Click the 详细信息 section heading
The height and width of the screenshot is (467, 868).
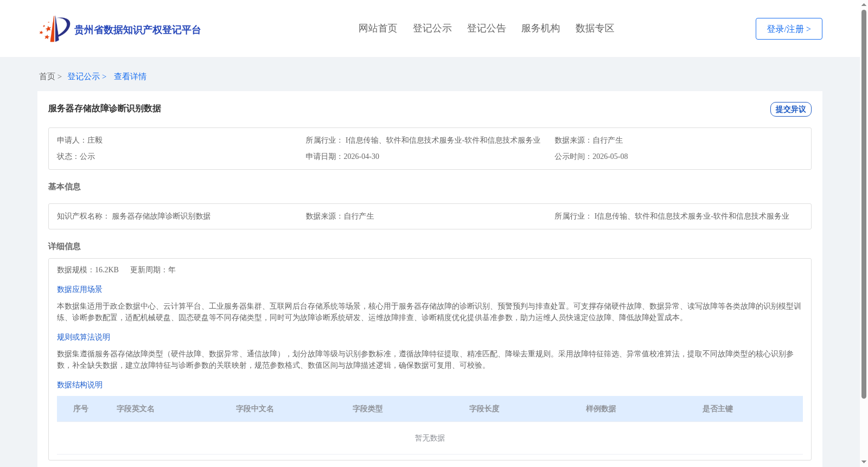[x=65, y=246]
